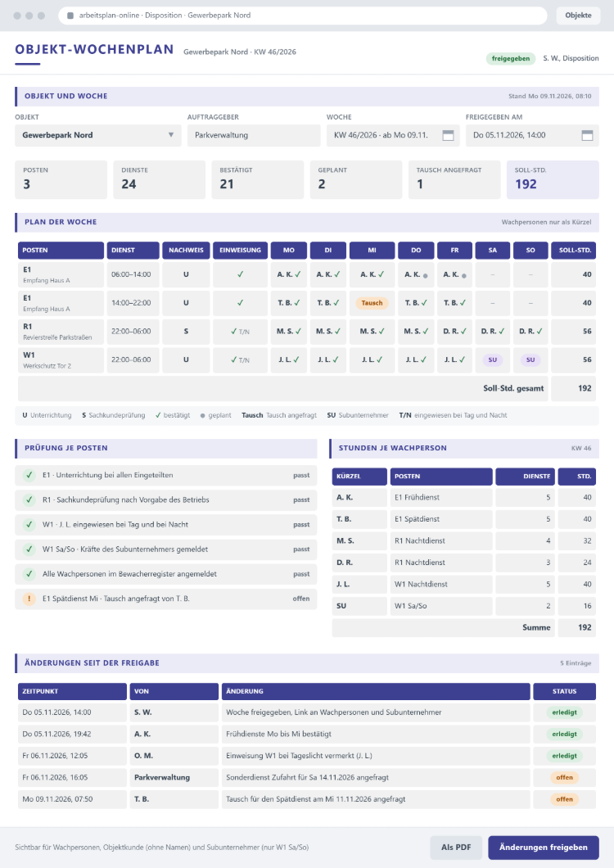Viewport: 614px width, 868px height.
Task: Click the green freigegeben status badge
Action: pos(511,59)
